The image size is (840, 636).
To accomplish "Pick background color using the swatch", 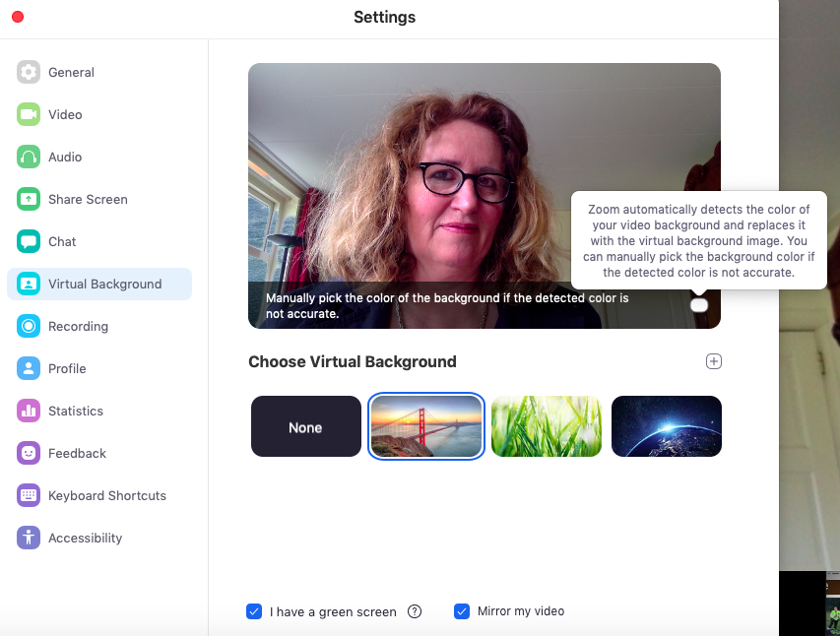I will point(698,305).
